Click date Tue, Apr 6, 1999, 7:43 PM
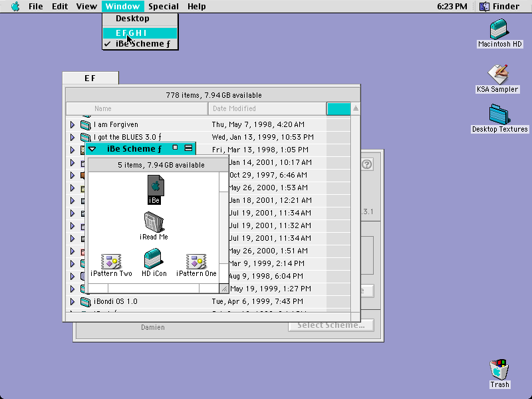This screenshot has width=532, height=399. tap(257, 301)
